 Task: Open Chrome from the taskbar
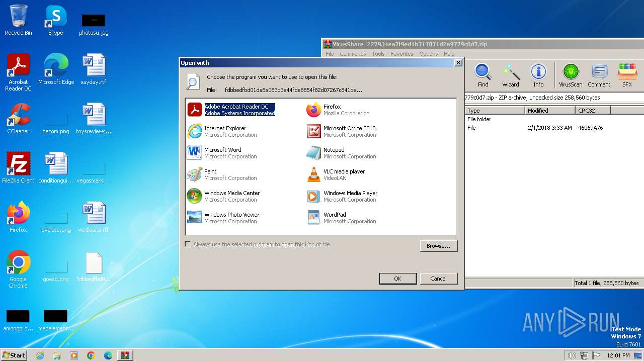click(x=91, y=355)
